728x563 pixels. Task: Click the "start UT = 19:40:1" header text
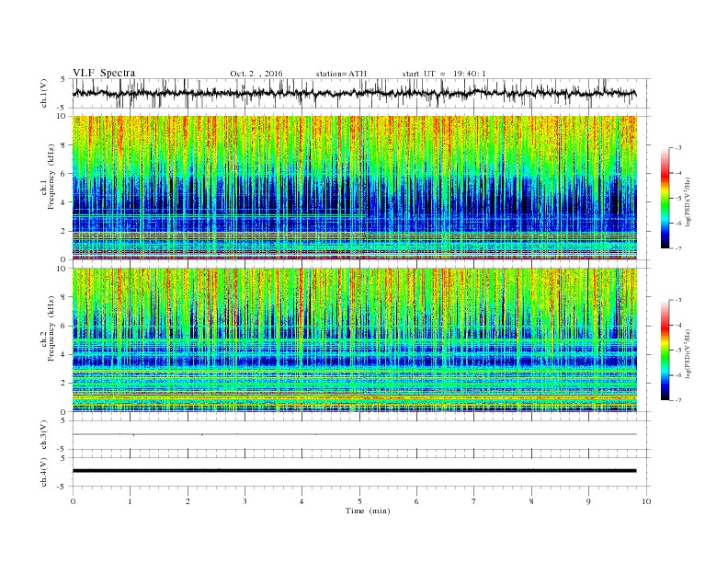[x=444, y=74]
